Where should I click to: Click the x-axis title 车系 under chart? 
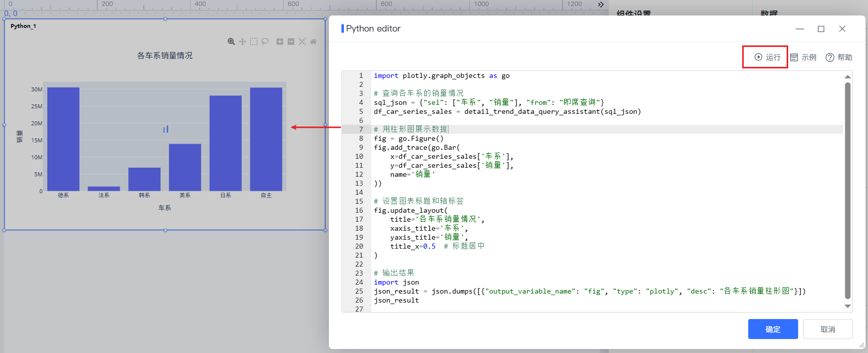(x=165, y=208)
